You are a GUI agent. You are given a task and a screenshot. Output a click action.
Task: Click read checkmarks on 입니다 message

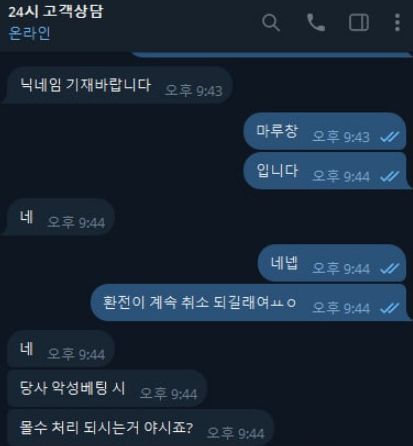point(390,176)
